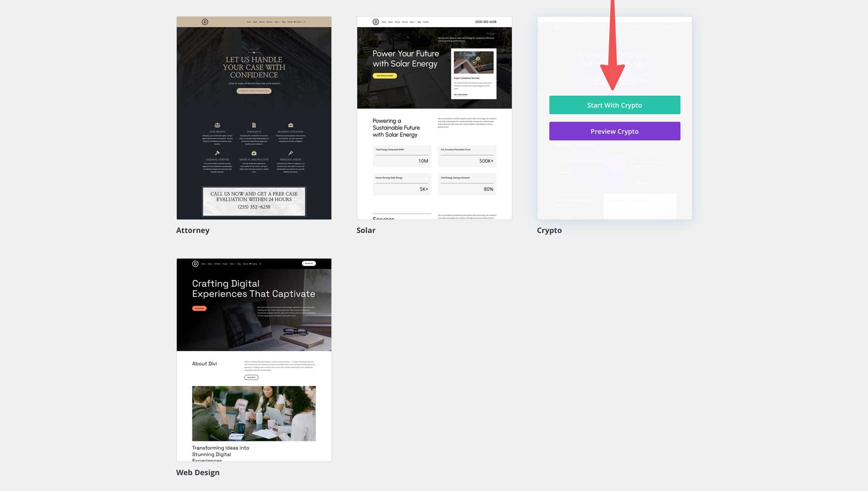Click the Divi logo in the Attorney header
This screenshot has width=868, height=491.
point(204,22)
